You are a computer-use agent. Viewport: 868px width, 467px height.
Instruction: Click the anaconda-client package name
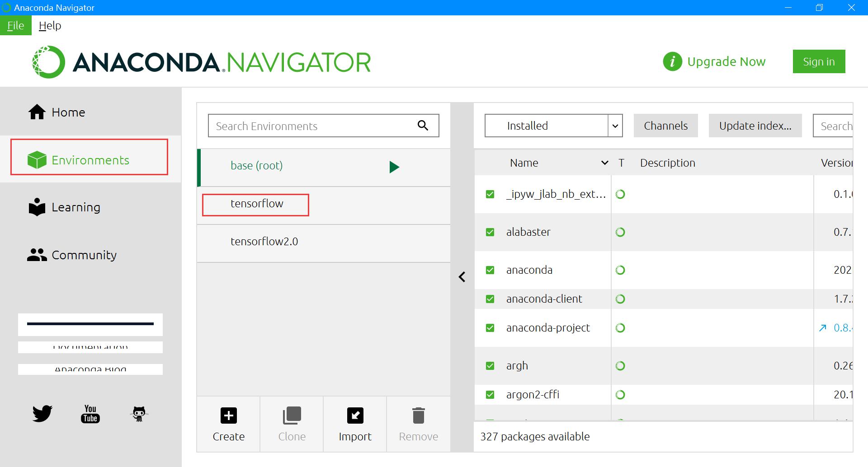544,299
